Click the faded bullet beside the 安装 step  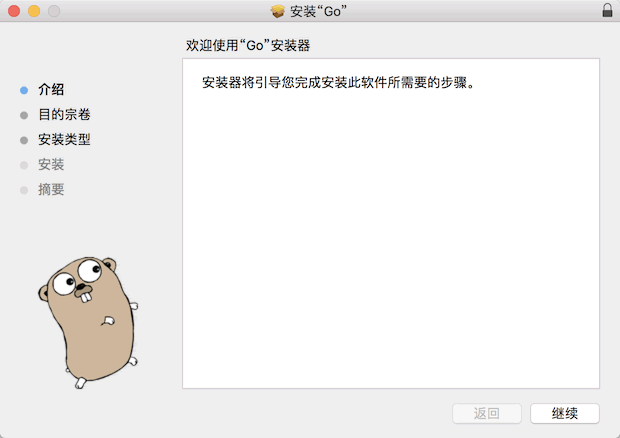(x=24, y=165)
